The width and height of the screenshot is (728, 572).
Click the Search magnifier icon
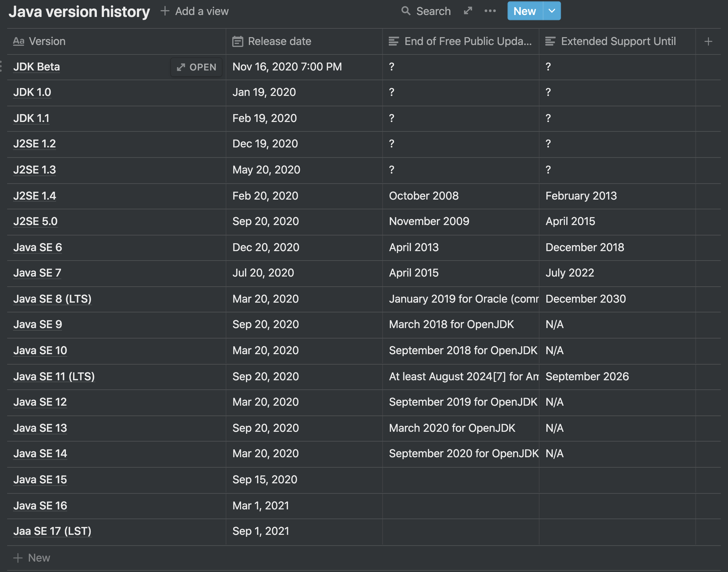[x=405, y=11]
